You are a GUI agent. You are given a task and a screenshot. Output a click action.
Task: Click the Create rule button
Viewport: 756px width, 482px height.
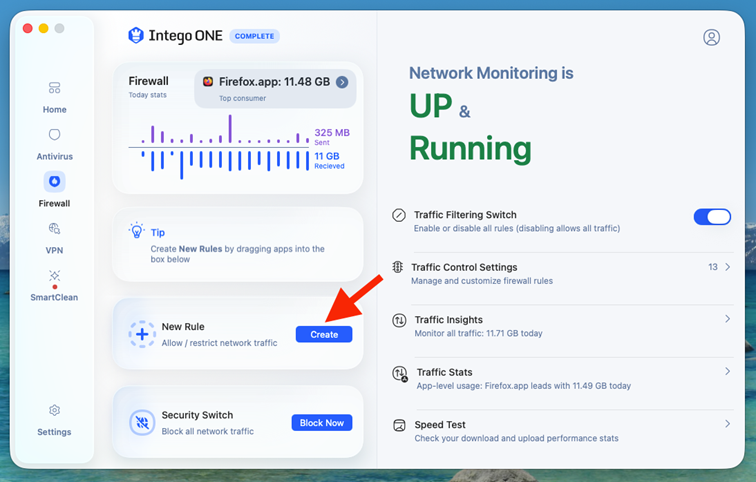pyautogui.click(x=324, y=335)
